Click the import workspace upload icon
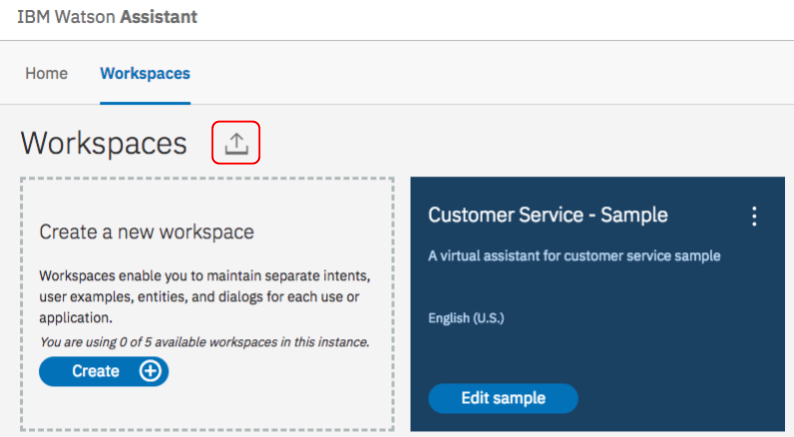The height and width of the screenshot is (437, 794). coord(236,143)
